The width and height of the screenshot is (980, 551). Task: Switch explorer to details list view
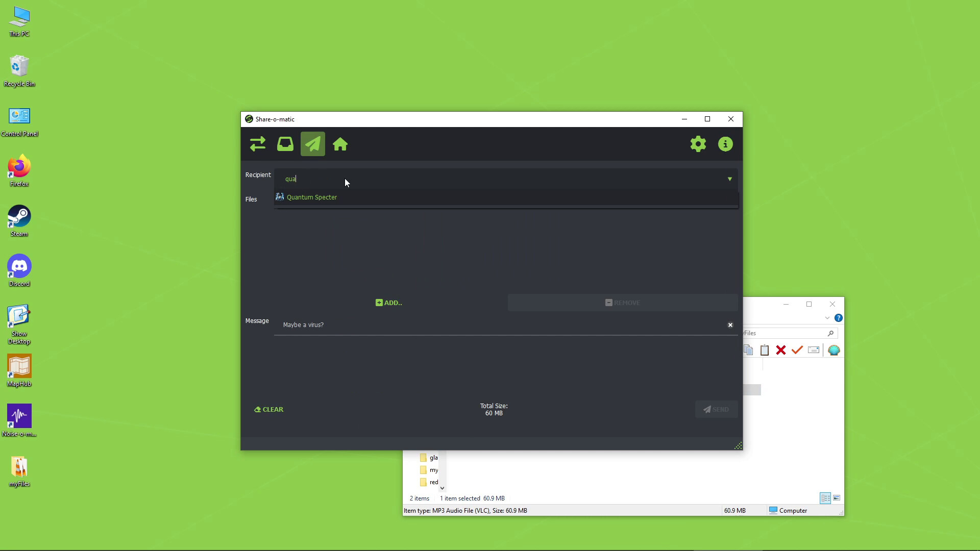pos(825,498)
